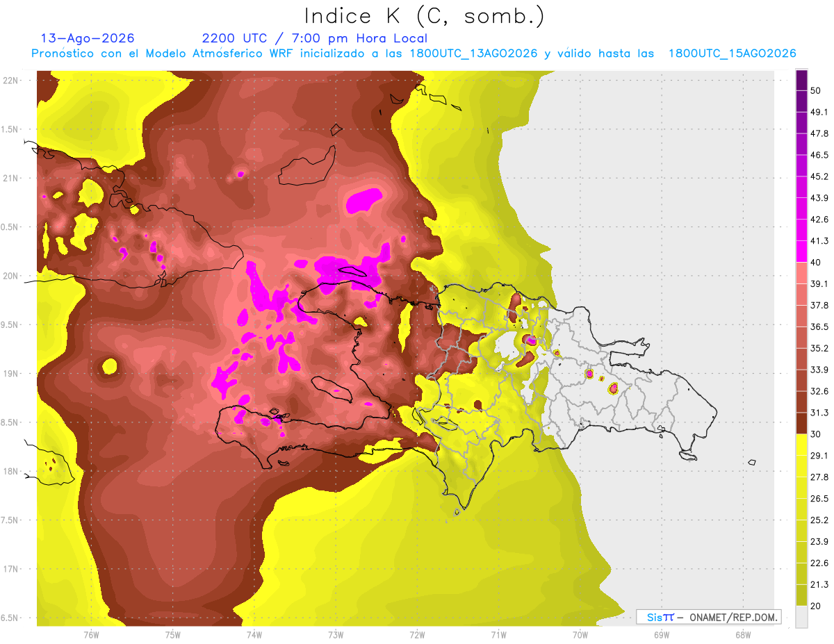
Task: Click "1800UTC_15AGO2026" valid-until time text
Action: (732, 53)
